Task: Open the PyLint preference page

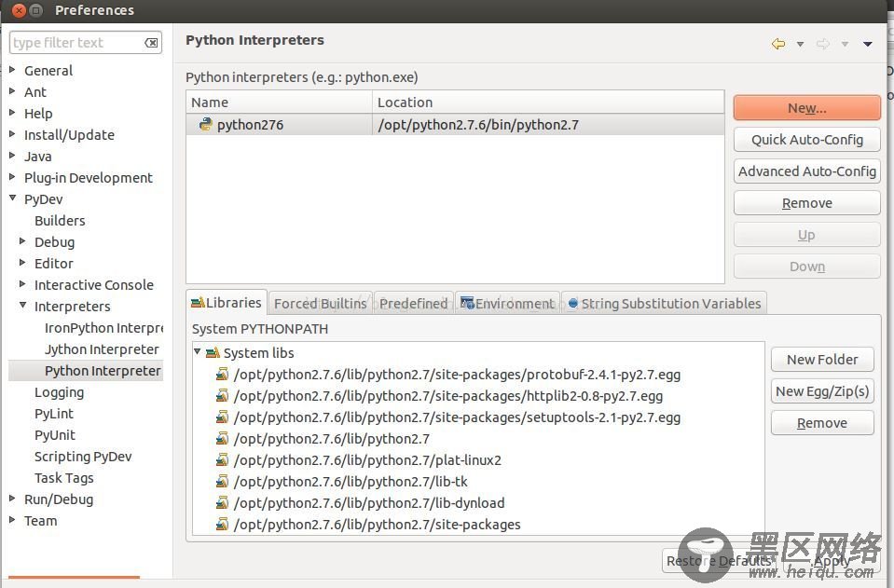Action: point(54,414)
